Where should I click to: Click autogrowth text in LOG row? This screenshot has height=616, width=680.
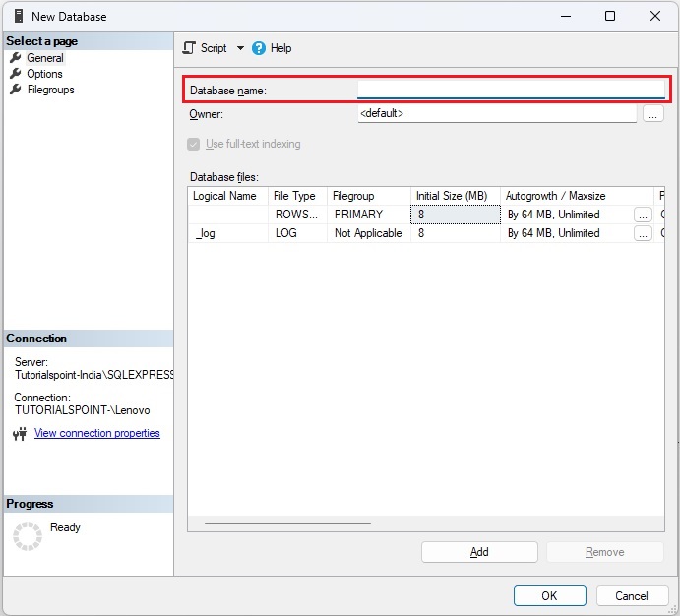click(x=553, y=233)
